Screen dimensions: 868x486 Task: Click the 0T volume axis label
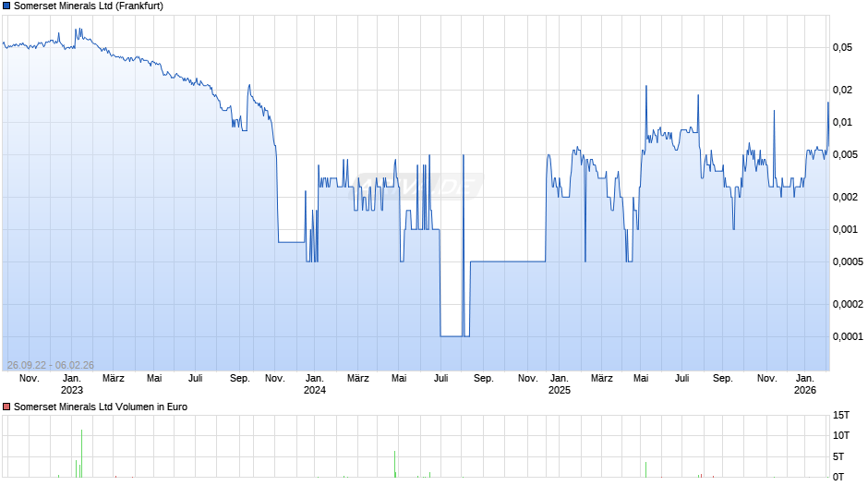pos(838,477)
